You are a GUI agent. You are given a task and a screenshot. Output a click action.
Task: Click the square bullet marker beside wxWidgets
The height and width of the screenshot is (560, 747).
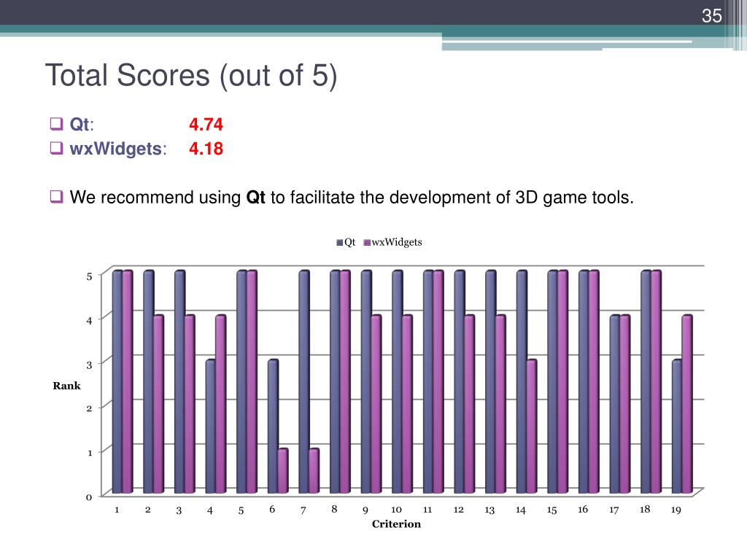[56, 148]
